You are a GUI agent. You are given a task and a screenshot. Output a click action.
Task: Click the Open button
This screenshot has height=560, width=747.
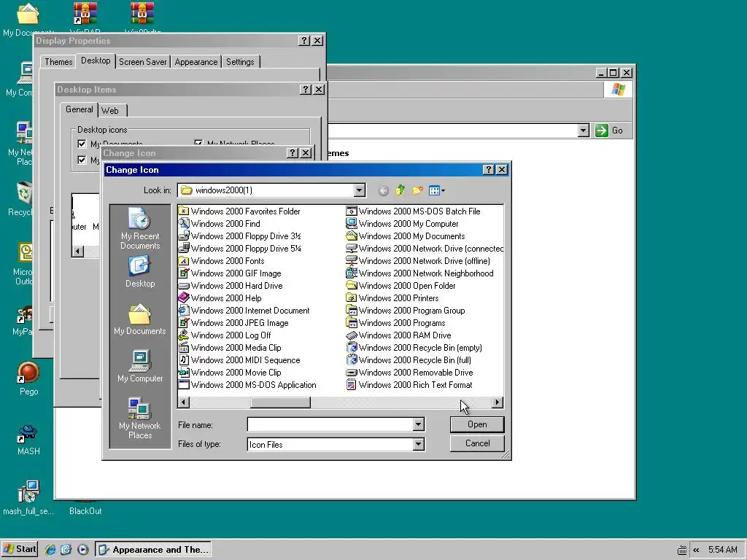(477, 424)
